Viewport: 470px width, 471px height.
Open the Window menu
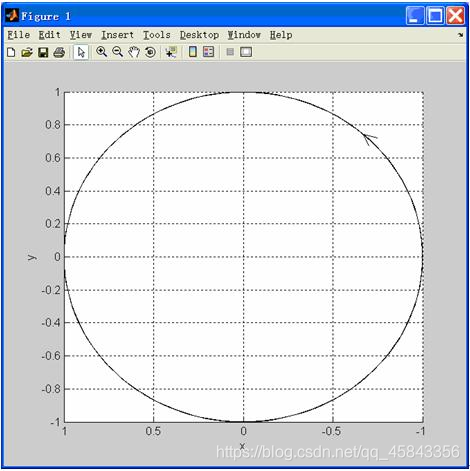(244, 35)
